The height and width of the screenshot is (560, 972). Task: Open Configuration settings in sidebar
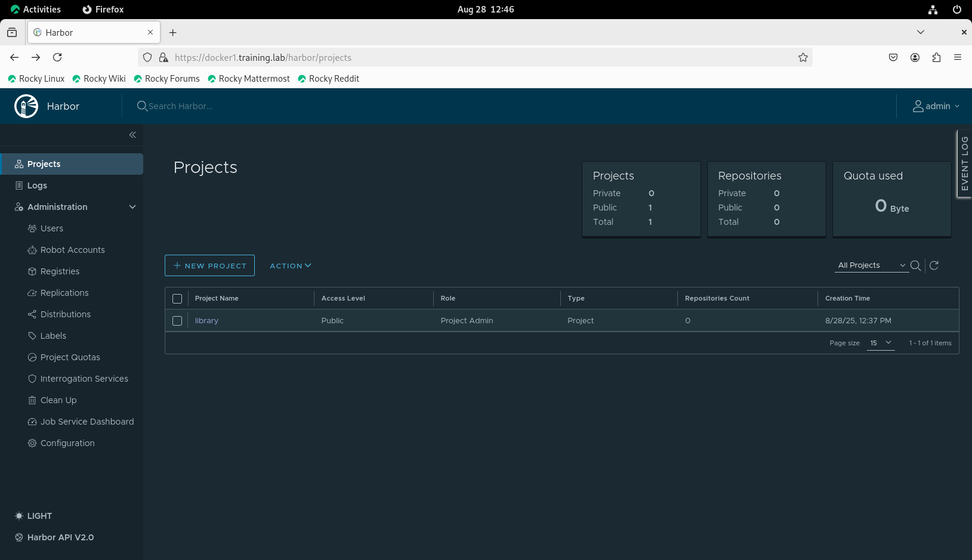pos(67,443)
